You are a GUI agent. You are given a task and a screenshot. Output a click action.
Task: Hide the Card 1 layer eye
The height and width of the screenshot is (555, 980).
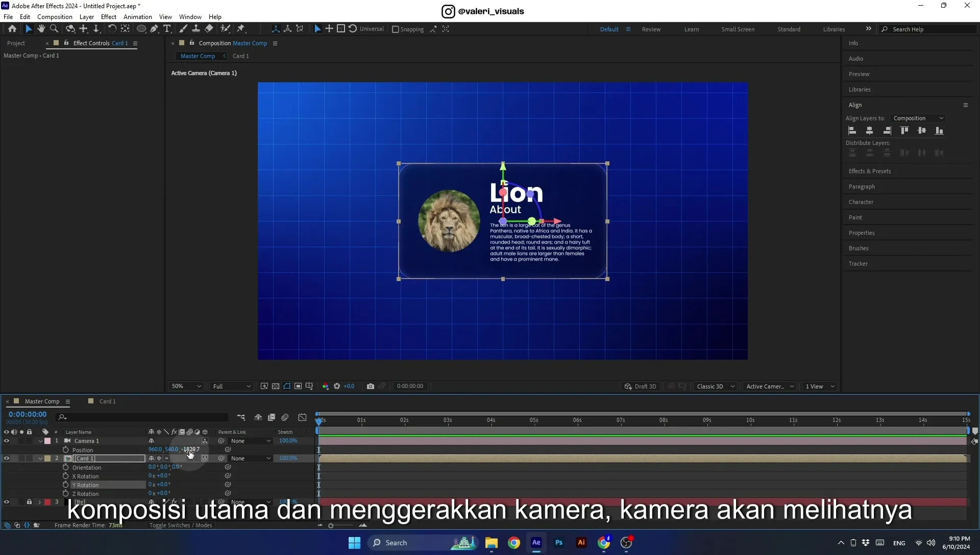(7, 458)
